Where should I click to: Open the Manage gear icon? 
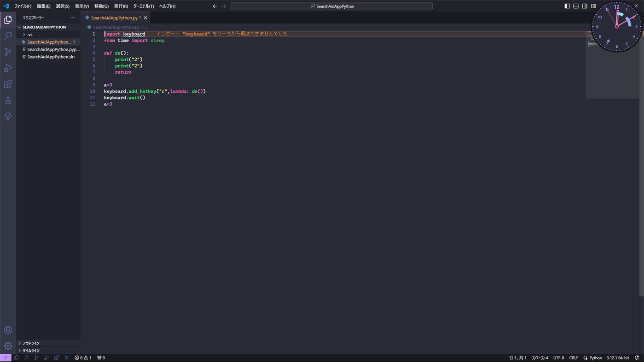(x=8, y=346)
